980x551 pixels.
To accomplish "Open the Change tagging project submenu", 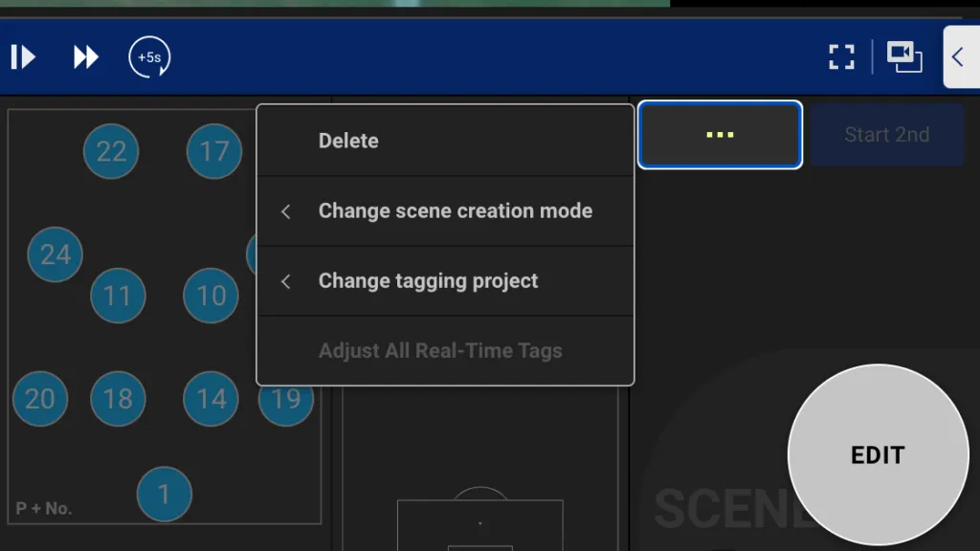I will pyautogui.click(x=446, y=281).
